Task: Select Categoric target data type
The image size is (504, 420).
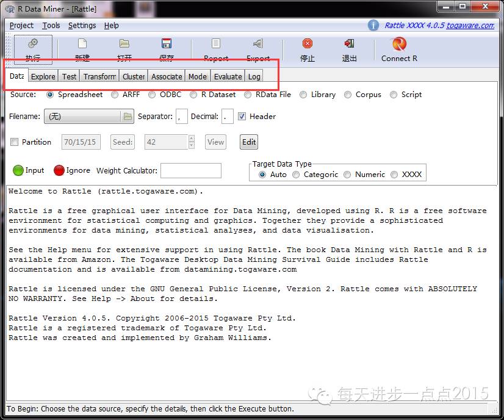Action: (296, 175)
